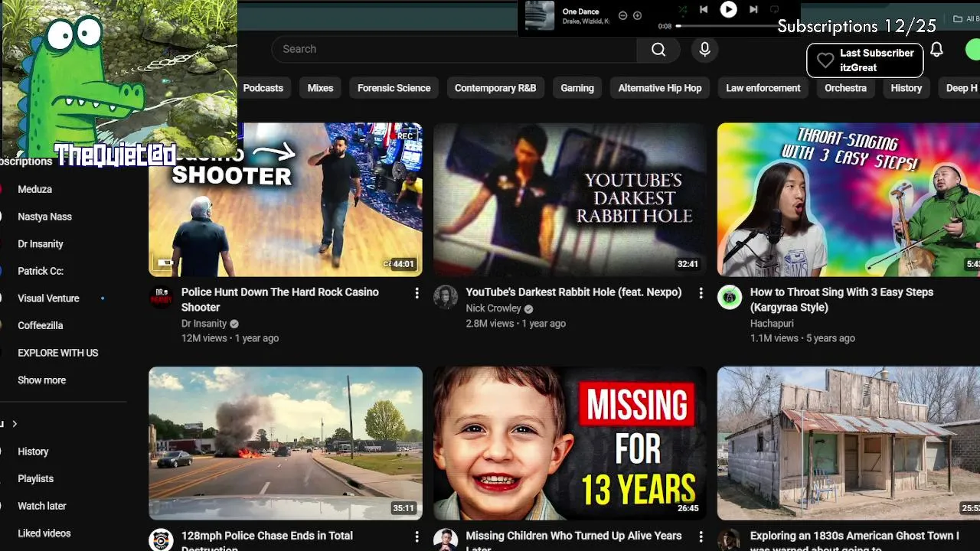
Task: Open Visual Venture subscription
Action: coord(48,298)
